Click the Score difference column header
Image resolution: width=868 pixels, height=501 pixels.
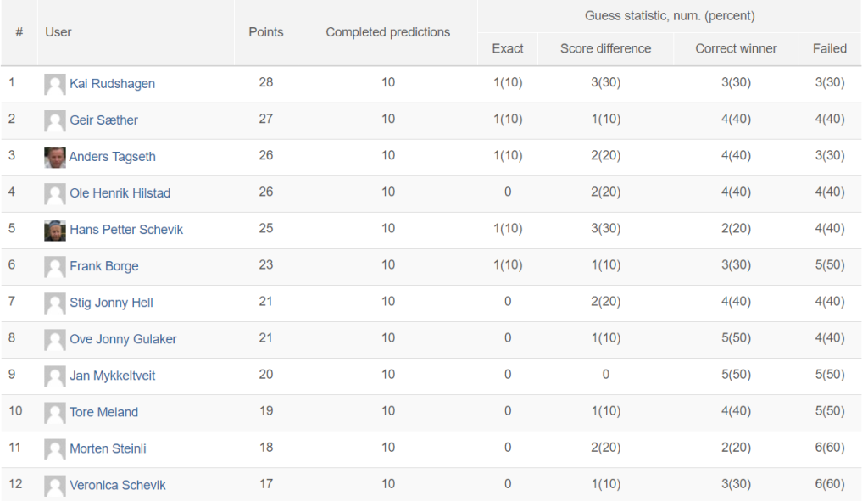point(605,48)
